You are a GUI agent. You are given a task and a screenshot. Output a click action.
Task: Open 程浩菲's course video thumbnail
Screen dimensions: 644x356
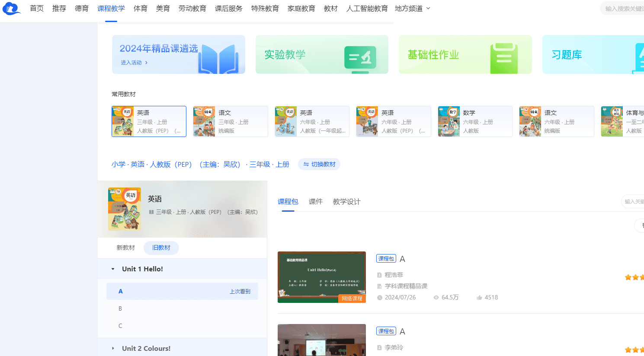pos(322,277)
